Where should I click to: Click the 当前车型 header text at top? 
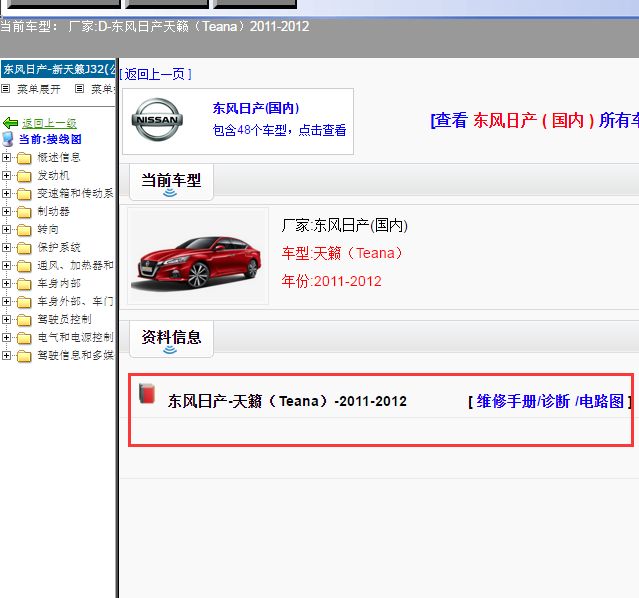coord(154,26)
